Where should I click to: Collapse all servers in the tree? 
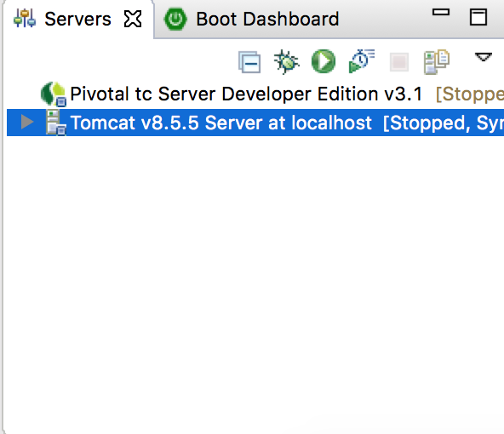pos(249,62)
